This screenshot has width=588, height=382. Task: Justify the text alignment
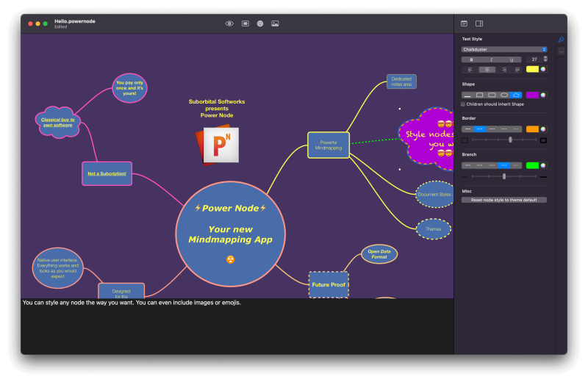coord(517,70)
